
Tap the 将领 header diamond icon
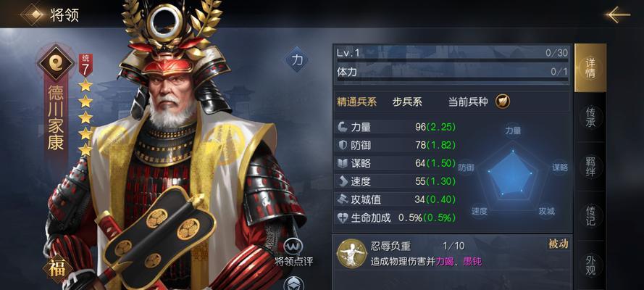(33, 14)
